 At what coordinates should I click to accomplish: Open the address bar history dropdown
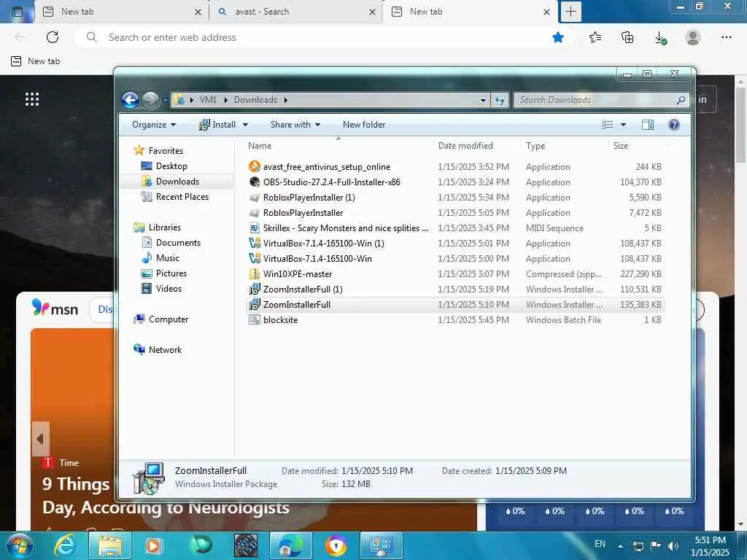483,100
